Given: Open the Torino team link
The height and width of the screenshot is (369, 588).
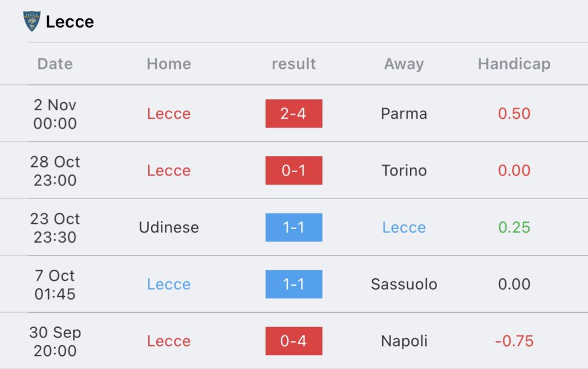Looking at the screenshot, I should point(404,170).
